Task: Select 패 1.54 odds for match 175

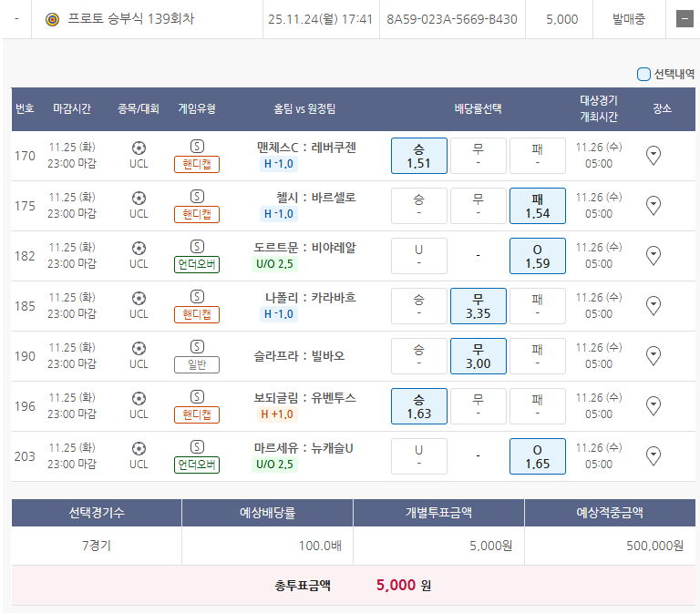Action: [537, 206]
